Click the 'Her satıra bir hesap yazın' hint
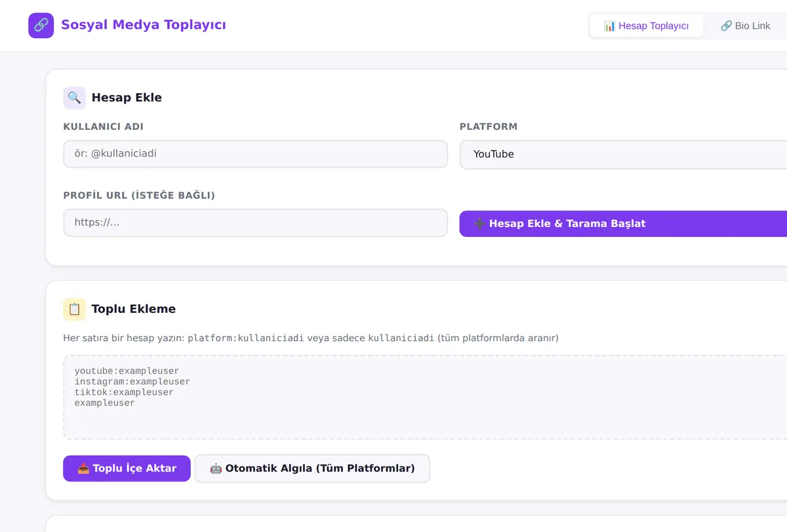Image resolution: width=787 pixels, height=532 pixels. [311, 338]
